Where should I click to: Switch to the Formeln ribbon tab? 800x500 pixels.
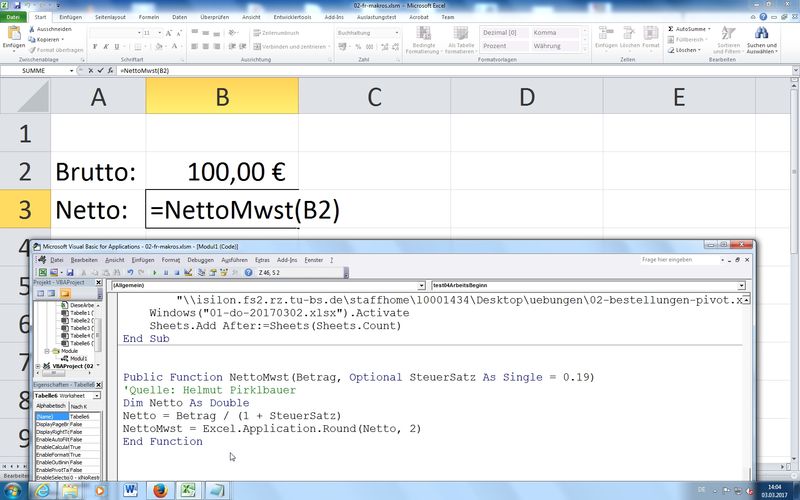(149, 17)
